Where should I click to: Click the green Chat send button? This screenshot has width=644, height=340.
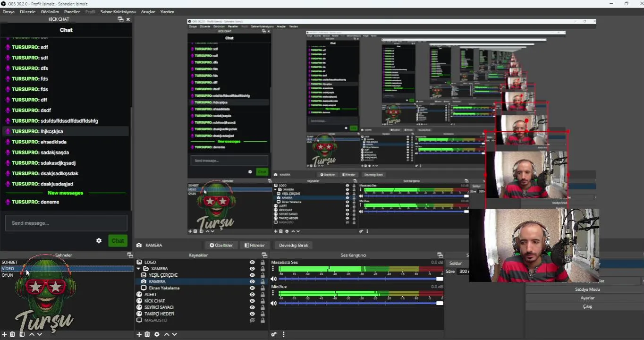(x=118, y=241)
